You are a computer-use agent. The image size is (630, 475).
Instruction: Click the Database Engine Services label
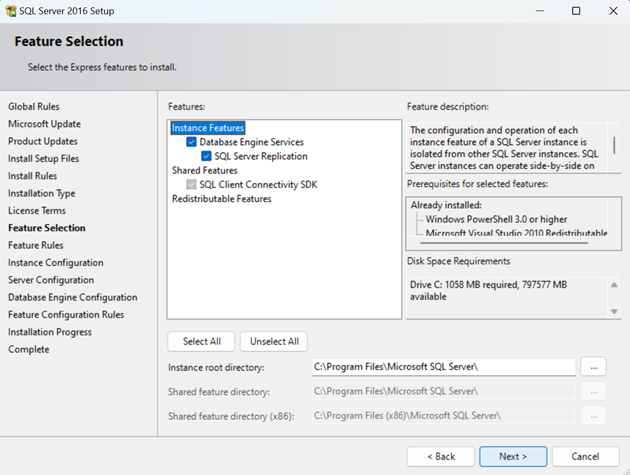point(252,142)
